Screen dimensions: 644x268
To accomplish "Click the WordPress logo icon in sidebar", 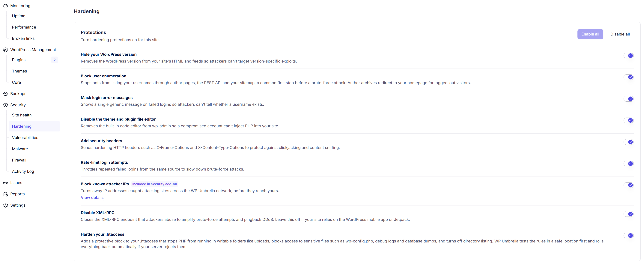I will coord(5,50).
